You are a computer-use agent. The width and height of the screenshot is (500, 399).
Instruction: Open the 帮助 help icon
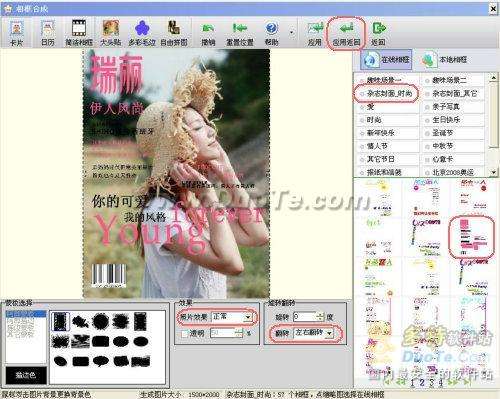(271, 33)
